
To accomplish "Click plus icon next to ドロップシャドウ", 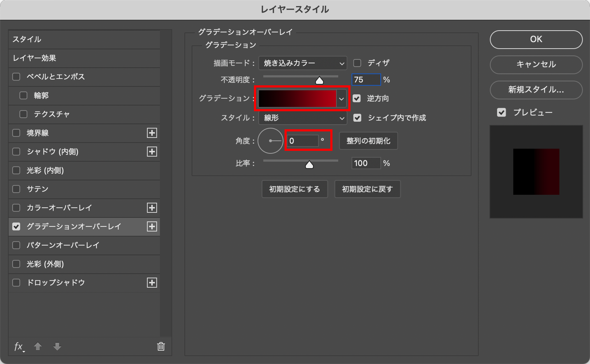I will [152, 283].
